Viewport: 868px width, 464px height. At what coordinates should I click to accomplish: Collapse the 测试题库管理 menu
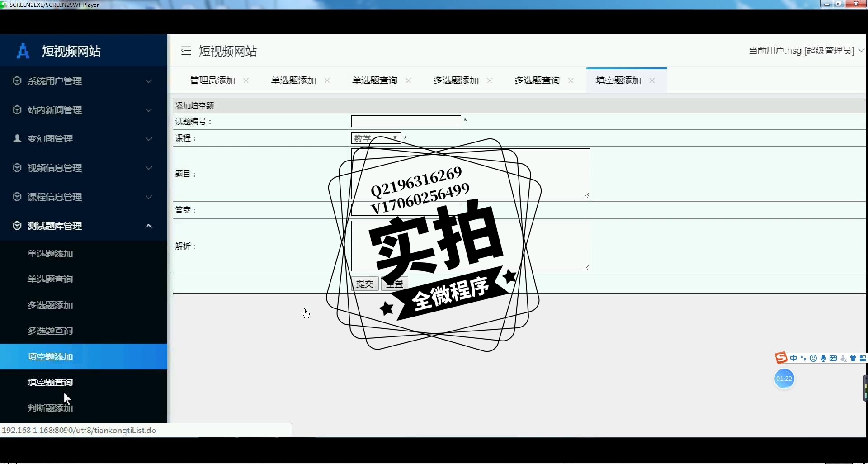pos(84,226)
